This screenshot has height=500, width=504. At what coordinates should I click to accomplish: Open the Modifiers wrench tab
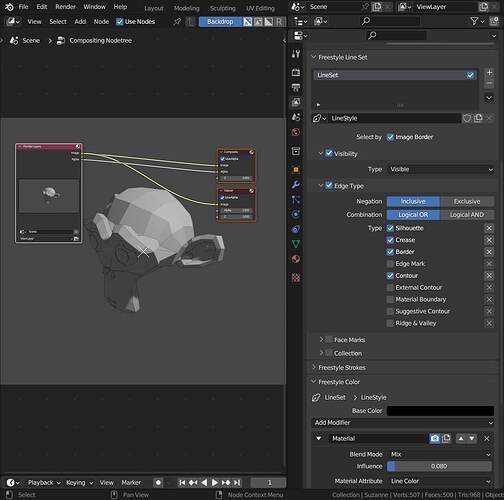pos(296,184)
